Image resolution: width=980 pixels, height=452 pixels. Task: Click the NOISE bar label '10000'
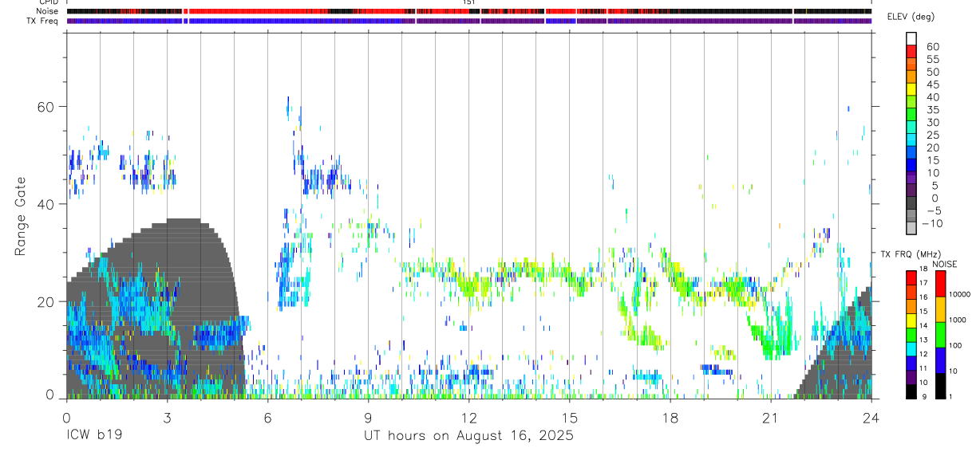point(960,294)
